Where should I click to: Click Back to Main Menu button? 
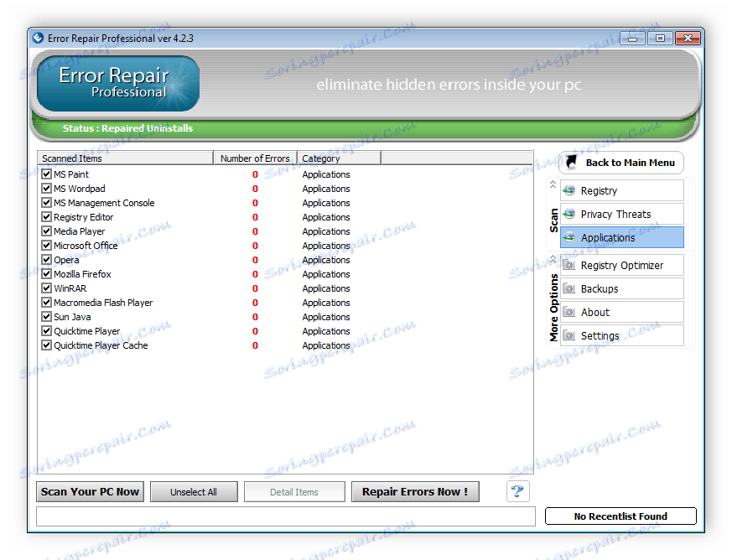click(x=621, y=163)
